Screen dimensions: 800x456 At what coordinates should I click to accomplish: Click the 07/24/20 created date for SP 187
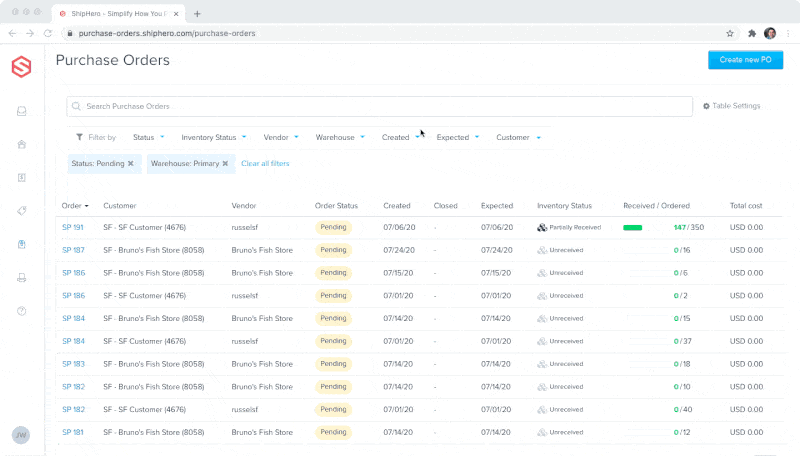click(x=399, y=250)
